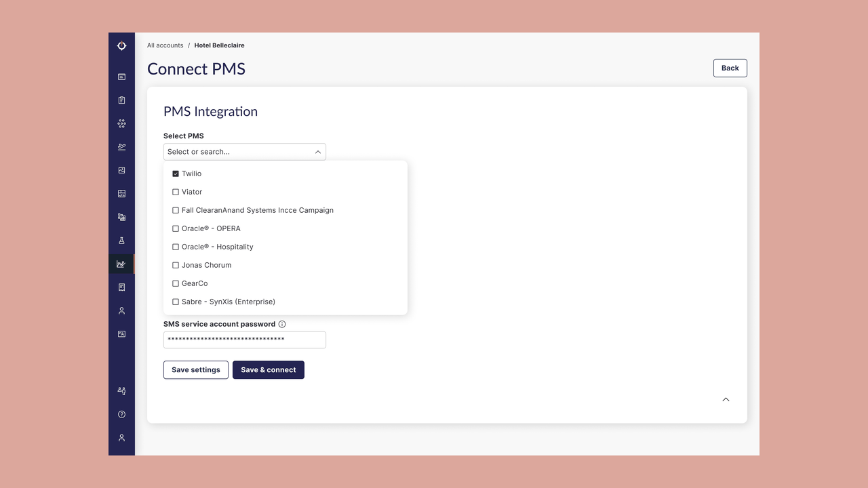Check the Oracle OPERA checkbox
This screenshot has height=488, width=868.
[176, 228]
